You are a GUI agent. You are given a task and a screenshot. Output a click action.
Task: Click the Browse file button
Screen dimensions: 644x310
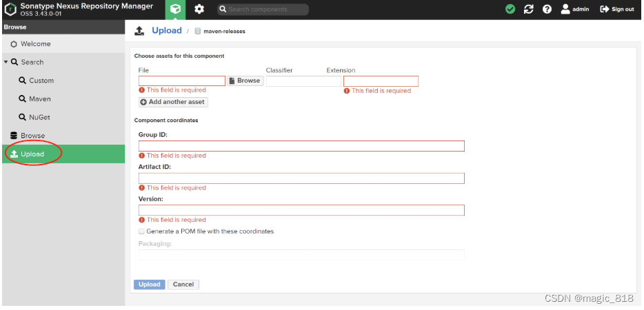[x=245, y=81]
